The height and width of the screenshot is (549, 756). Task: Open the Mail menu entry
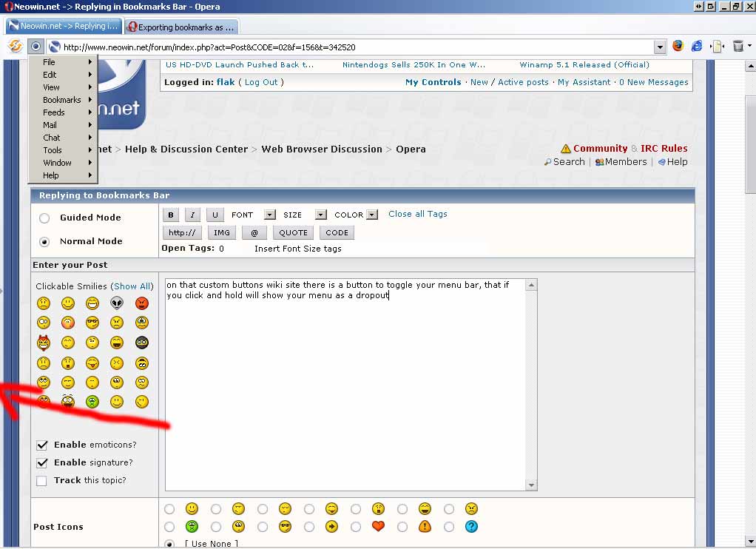(x=63, y=124)
